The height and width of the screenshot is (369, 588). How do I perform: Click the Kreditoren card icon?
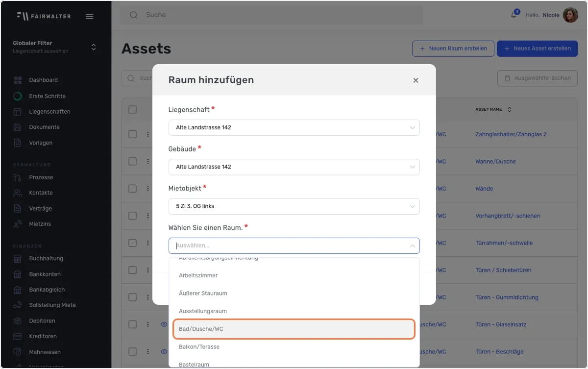18,337
